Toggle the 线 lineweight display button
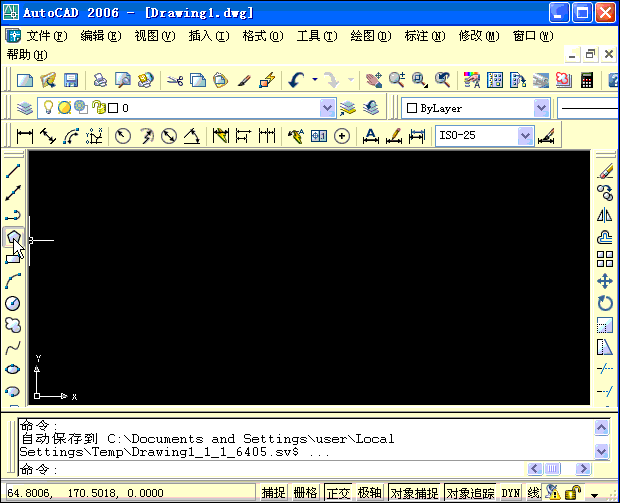The height and width of the screenshot is (503, 620). [533, 493]
